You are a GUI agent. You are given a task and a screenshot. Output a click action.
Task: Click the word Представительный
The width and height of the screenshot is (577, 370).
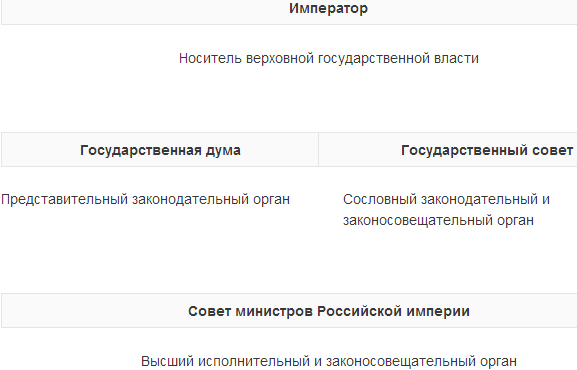point(64,200)
